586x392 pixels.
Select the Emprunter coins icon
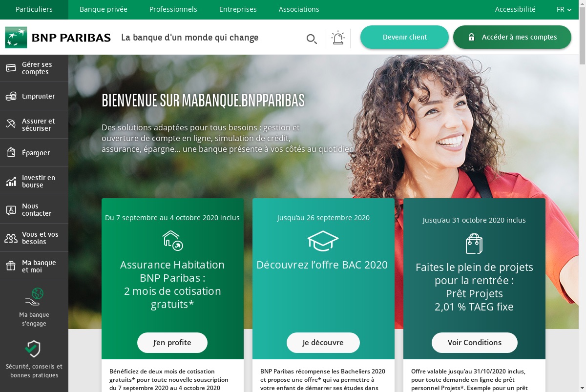coord(11,96)
